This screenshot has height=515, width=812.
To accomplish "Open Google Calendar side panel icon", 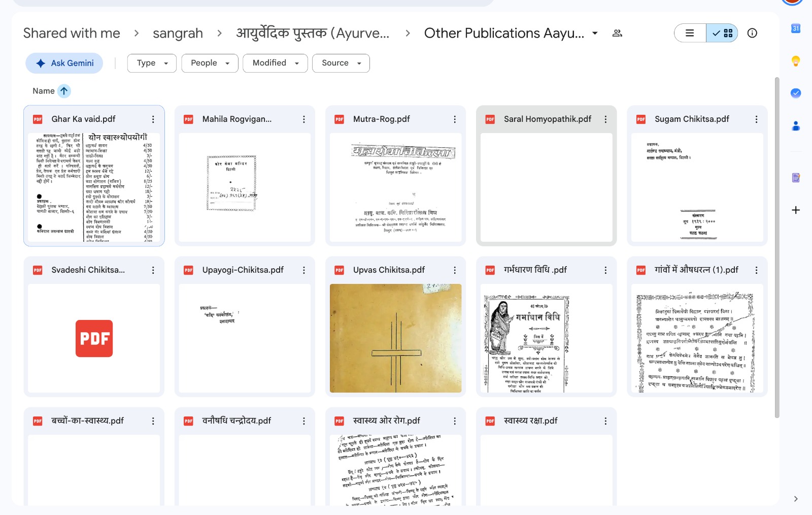I will pyautogui.click(x=796, y=28).
